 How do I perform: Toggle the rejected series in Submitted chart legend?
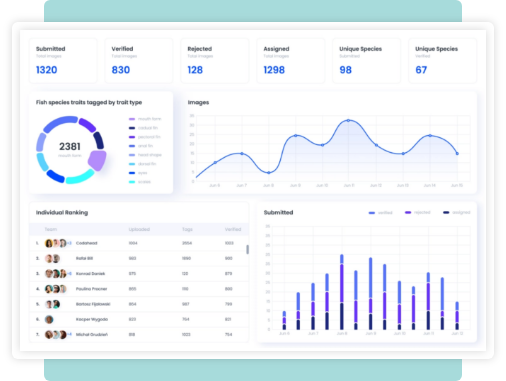[x=418, y=212]
